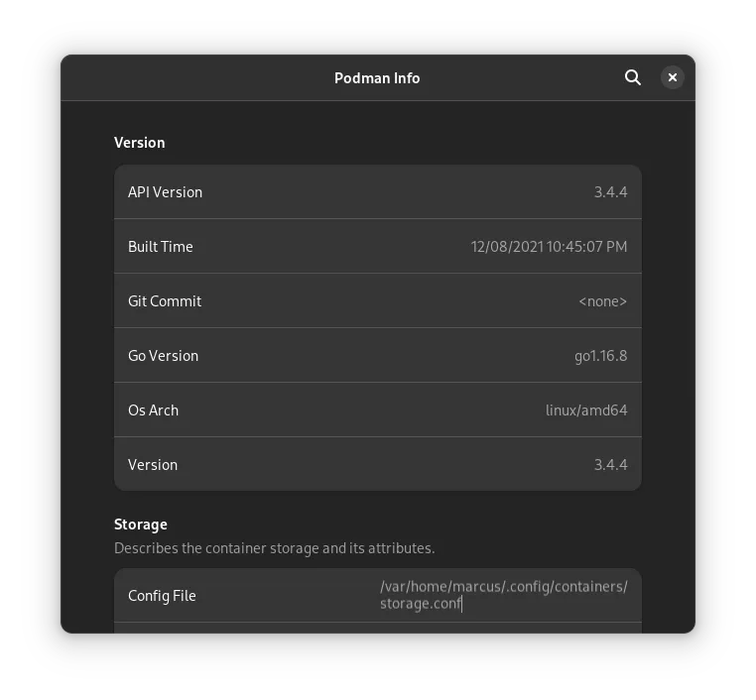Select the last Version row label
756x700 pixels.
pos(153,465)
